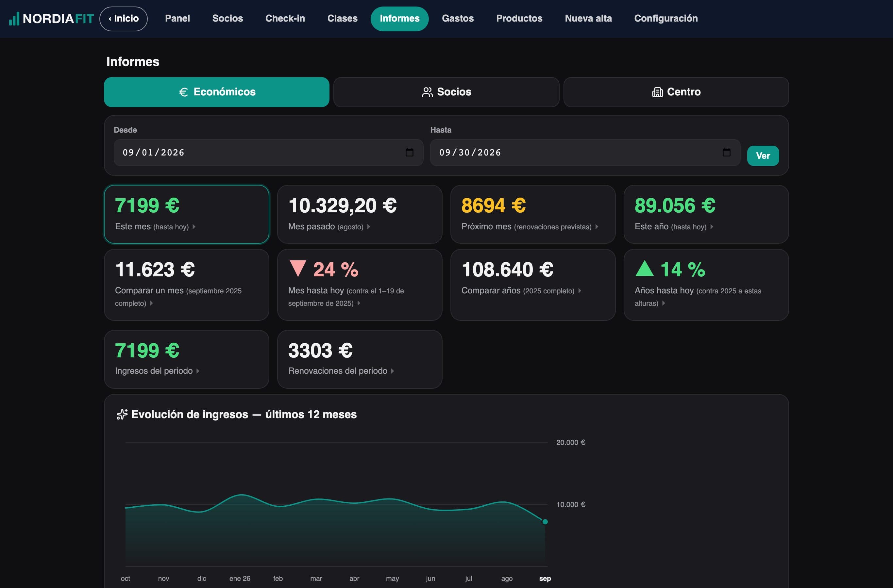Go to Productos in the navbar
The image size is (893, 588).
click(519, 18)
